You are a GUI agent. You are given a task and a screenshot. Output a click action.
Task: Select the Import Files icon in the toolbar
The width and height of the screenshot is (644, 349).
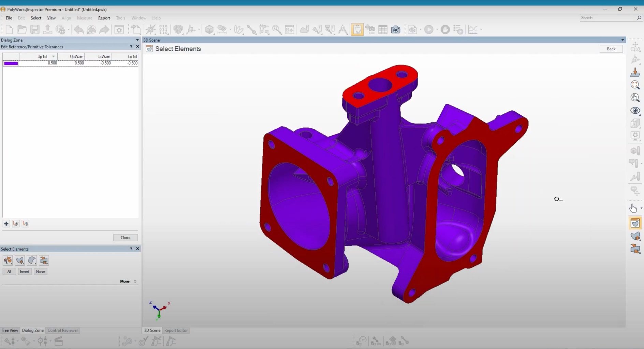click(x=47, y=29)
